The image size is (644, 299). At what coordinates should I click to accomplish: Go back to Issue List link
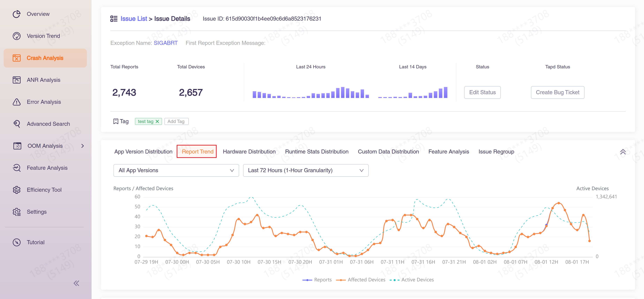coord(134,19)
